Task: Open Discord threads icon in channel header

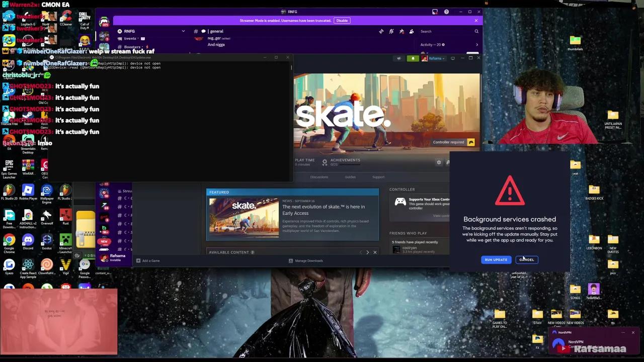Action: coord(381,31)
